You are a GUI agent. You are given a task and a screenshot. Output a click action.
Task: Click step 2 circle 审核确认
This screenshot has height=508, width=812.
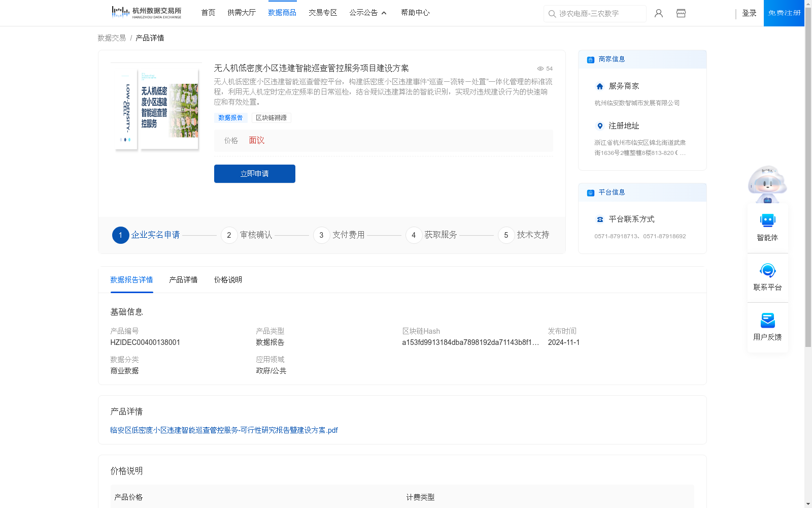[x=229, y=235]
